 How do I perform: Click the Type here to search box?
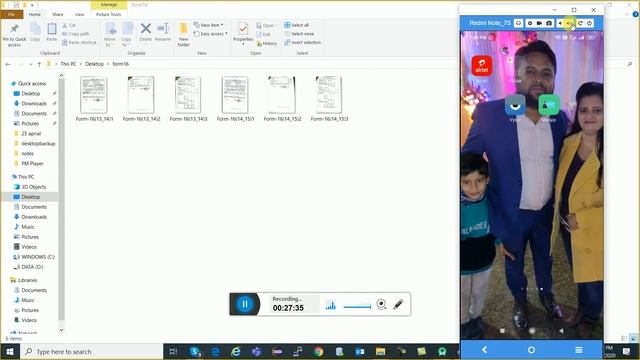point(92,352)
